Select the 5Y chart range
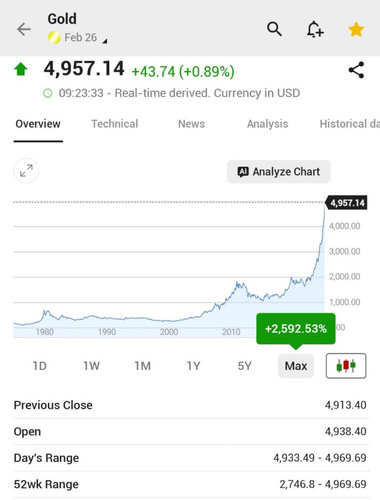Screen dimensions: 380x500 [244, 366]
